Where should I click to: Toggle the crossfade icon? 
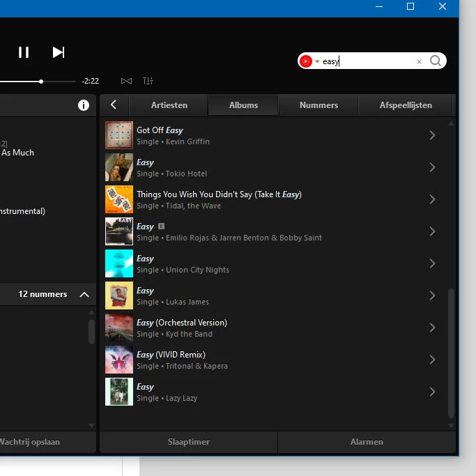tap(126, 81)
